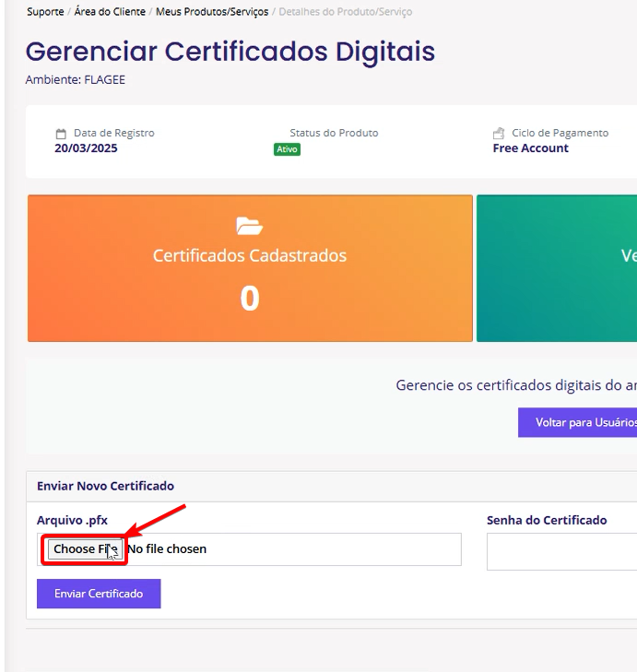Focus the Senha do Certificado input field
The image size is (637, 672).
click(561, 551)
